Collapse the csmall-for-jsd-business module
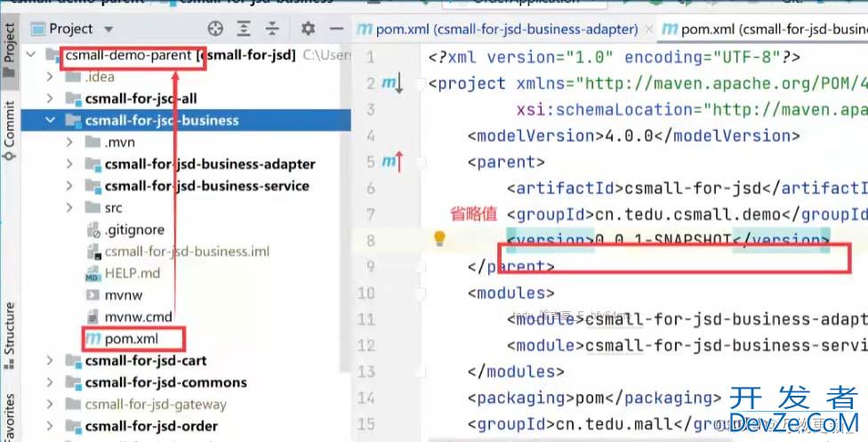The image size is (868, 442). pyautogui.click(x=50, y=120)
